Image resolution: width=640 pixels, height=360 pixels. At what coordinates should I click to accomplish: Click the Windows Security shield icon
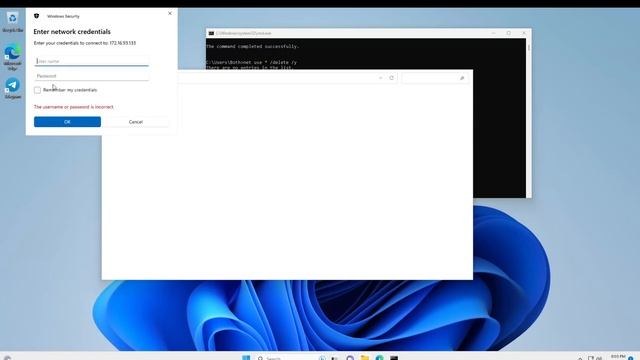click(36, 16)
